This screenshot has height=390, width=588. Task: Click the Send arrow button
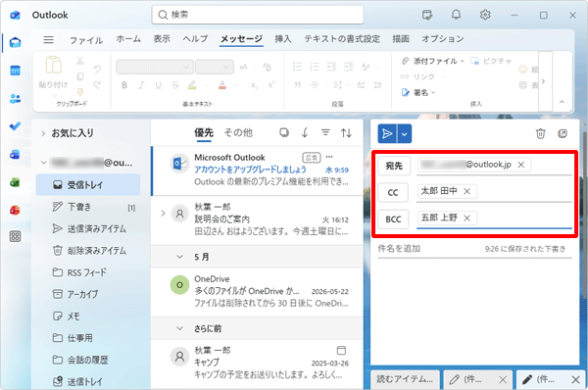(x=387, y=134)
